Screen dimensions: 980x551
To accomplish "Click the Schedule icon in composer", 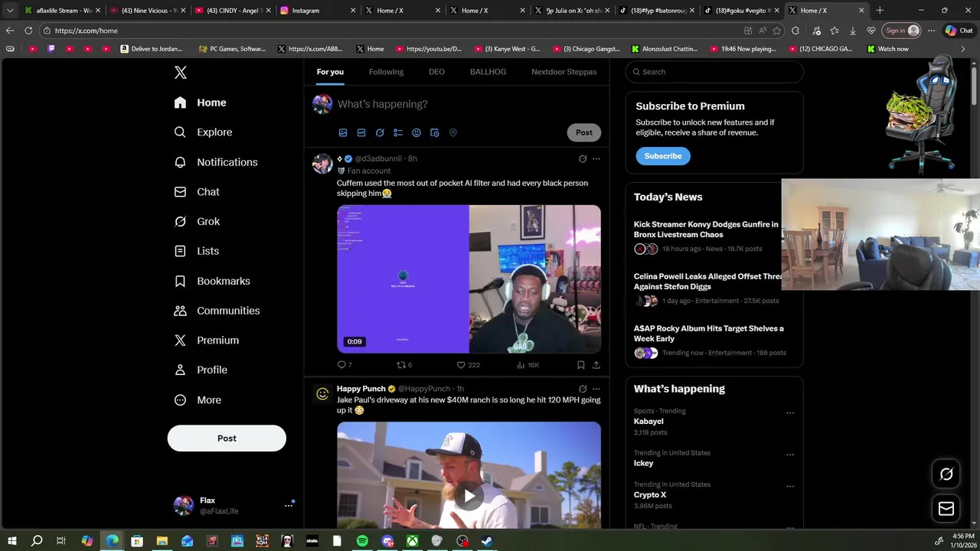I will point(435,132).
